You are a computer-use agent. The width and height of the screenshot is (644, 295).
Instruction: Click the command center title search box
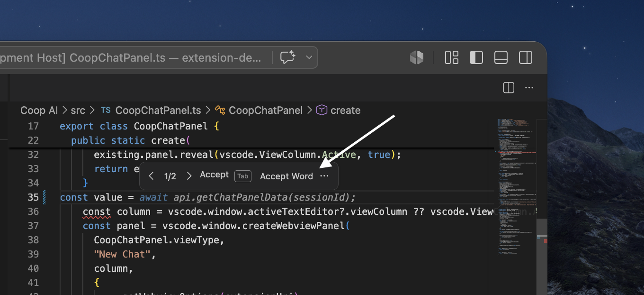click(x=159, y=57)
